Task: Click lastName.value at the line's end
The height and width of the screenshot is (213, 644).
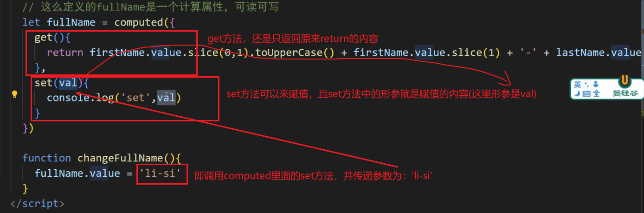Action: coord(599,53)
